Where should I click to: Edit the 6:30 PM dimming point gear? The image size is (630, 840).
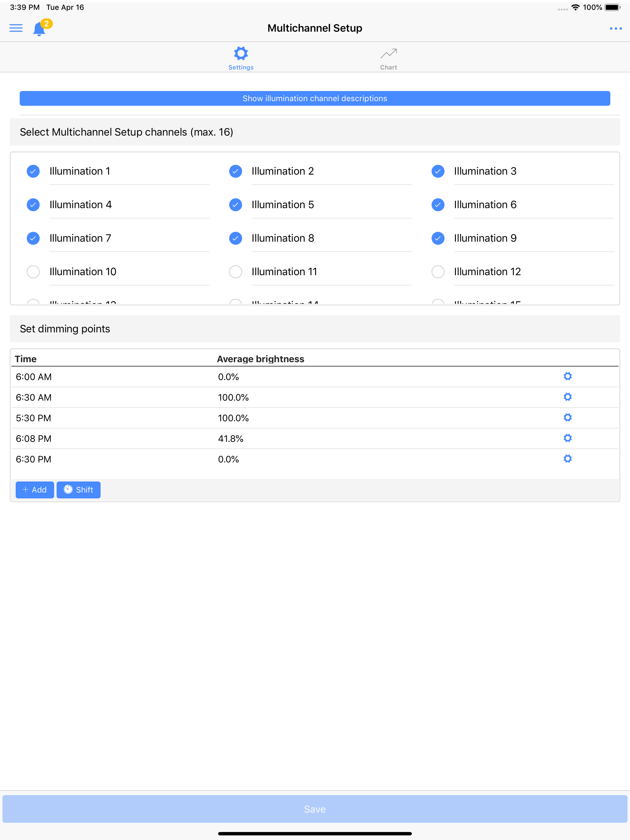567,459
